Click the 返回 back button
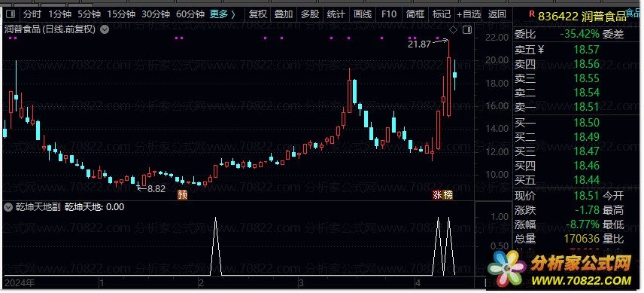This screenshot has width=644, height=293. 497,14
